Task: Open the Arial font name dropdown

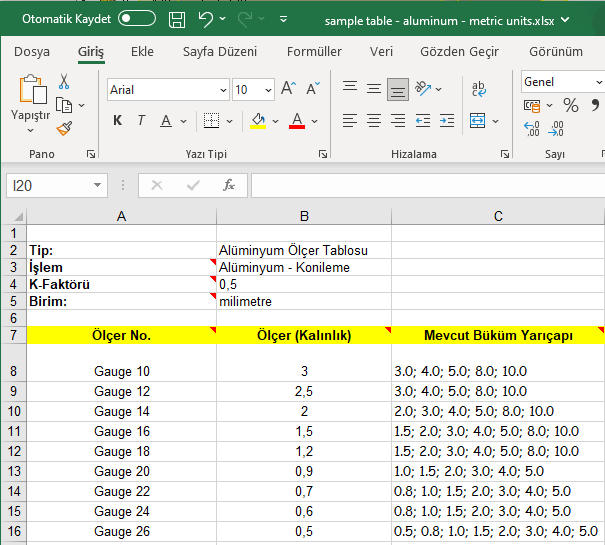Action: pyautogui.click(x=222, y=90)
